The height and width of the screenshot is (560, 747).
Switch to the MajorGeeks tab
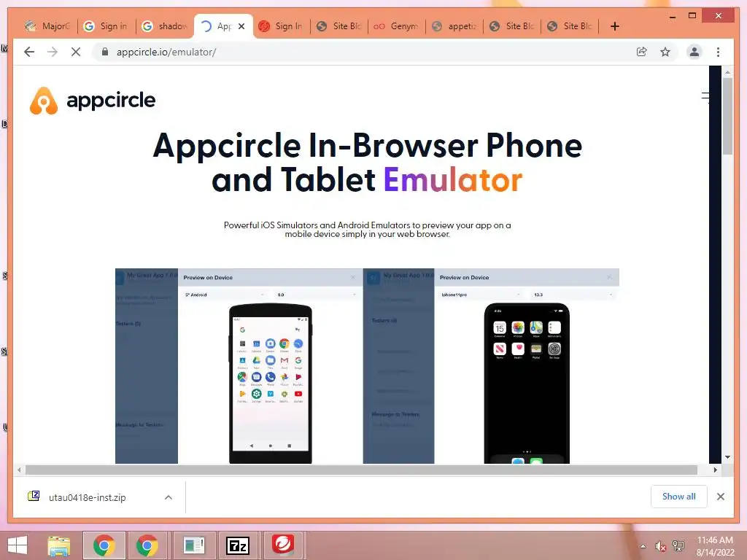(x=47, y=26)
